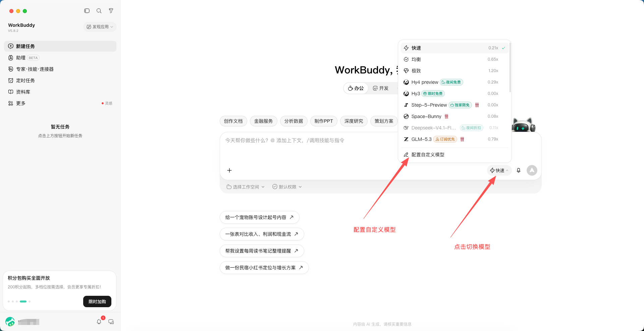Click the filter funnel icon
The width and height of the screenshot is (644, 331).
coord(111,11)
